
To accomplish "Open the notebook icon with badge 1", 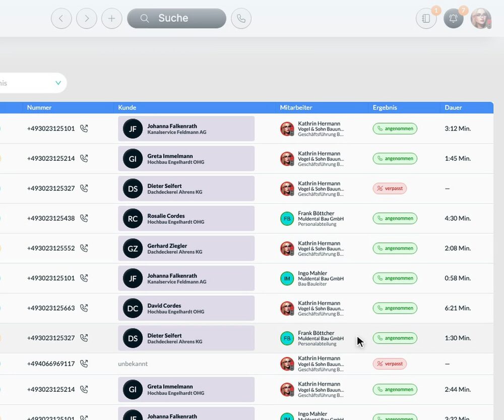I will (x=426, y=18).
